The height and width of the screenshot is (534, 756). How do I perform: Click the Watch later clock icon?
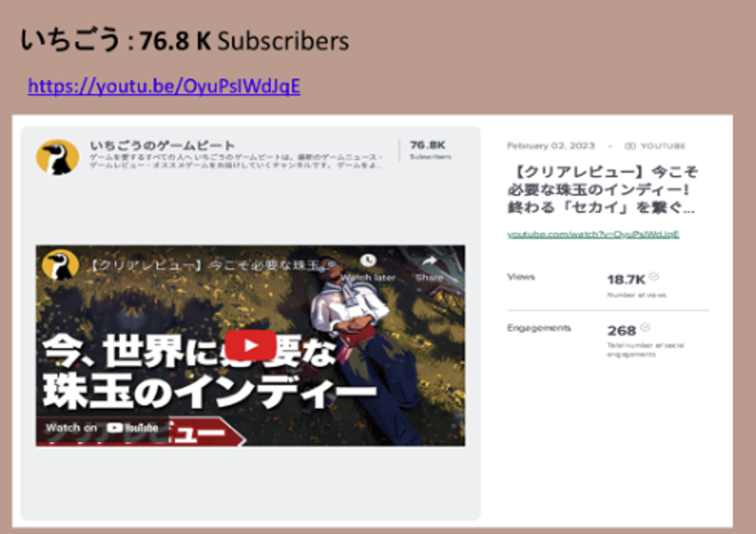368,261
